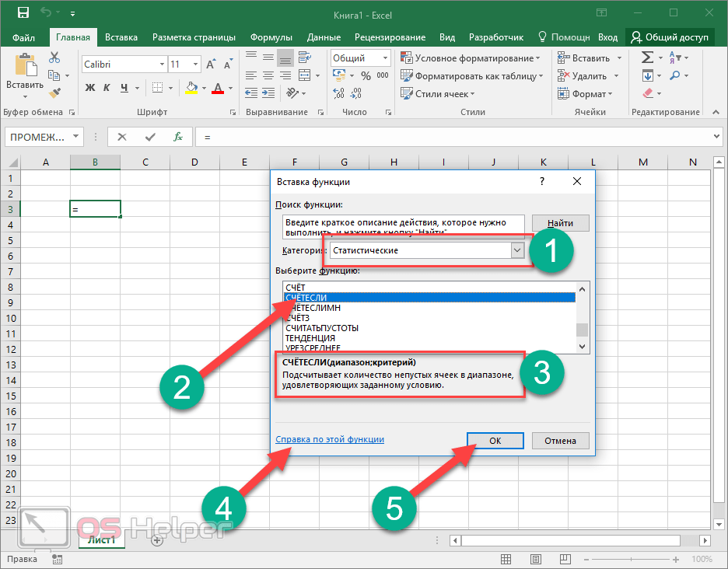Open the Справка по этой функции link

click(330, 439)
